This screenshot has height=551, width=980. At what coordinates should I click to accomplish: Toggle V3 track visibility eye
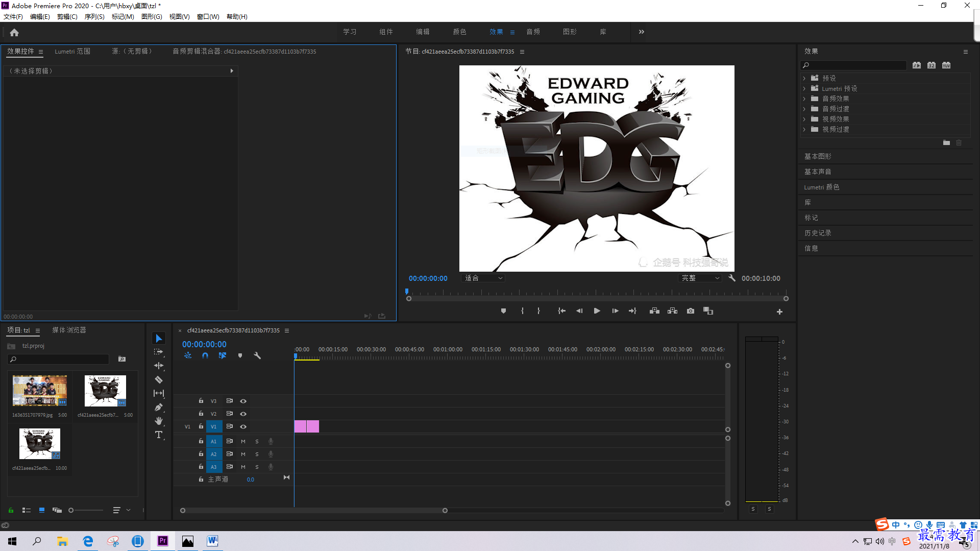click(x=243, y=401)
